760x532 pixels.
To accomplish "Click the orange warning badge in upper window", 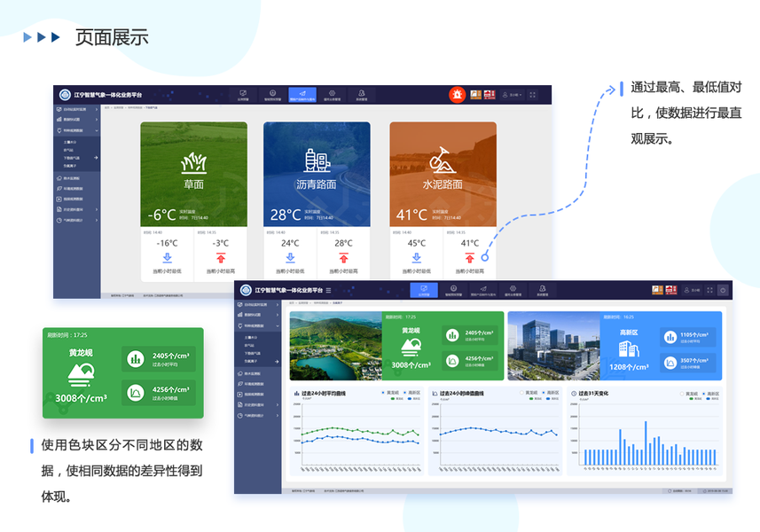I will [x=475, y=95].
